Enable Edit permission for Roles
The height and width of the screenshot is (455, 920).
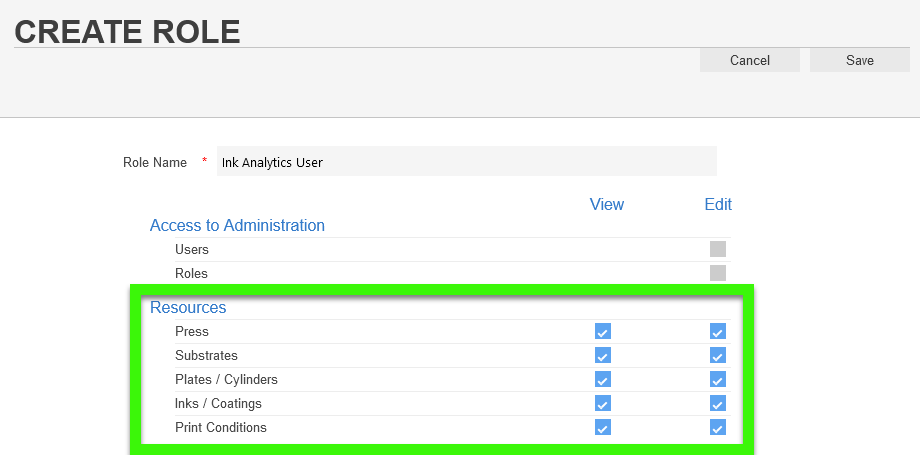coord(717,273)
